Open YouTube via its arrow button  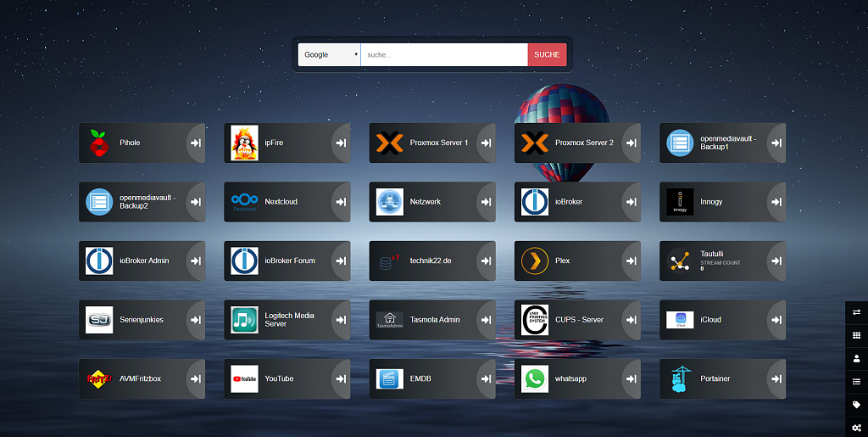pos(341,378)
